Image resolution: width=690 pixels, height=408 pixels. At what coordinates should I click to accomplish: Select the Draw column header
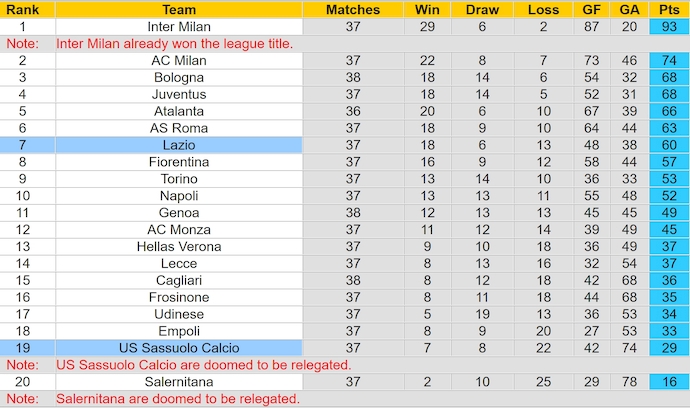(x=483, y=9)
